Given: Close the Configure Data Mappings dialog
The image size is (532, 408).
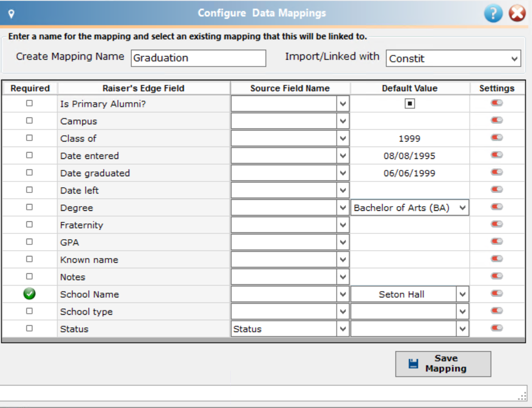Looking at the screenshot, I should [x=517, y=14].
